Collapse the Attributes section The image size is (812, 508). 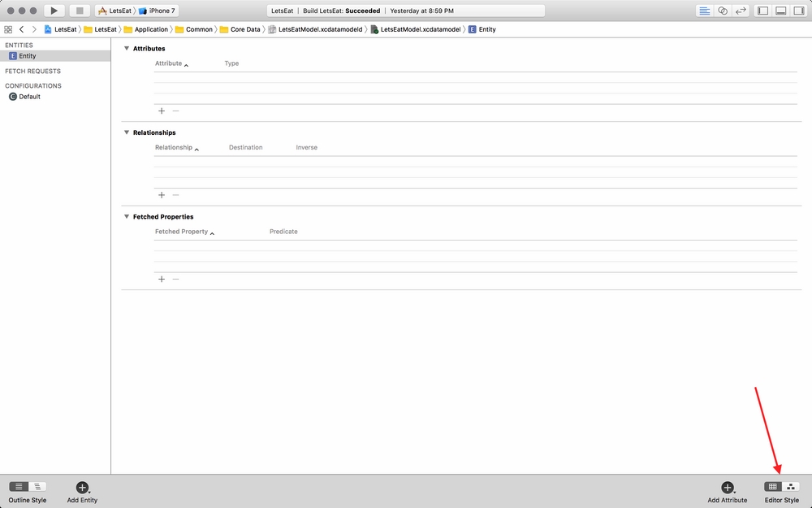(127, 49)
